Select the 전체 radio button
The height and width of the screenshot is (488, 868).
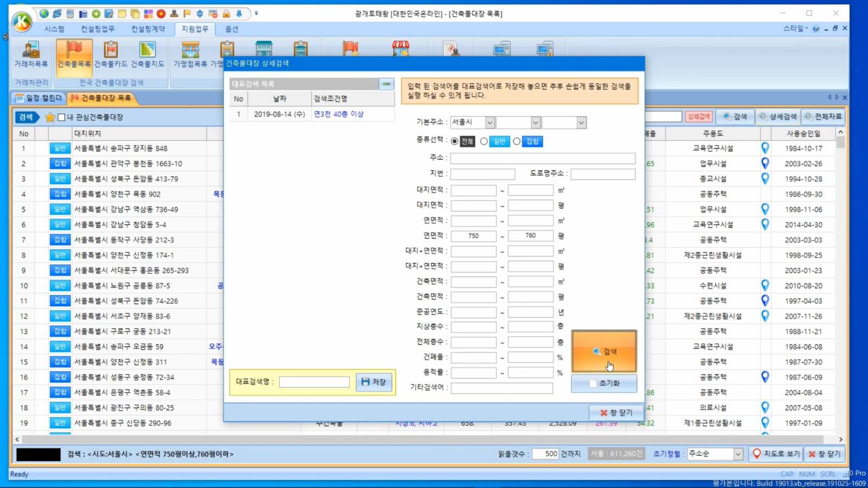click(455, 142)
